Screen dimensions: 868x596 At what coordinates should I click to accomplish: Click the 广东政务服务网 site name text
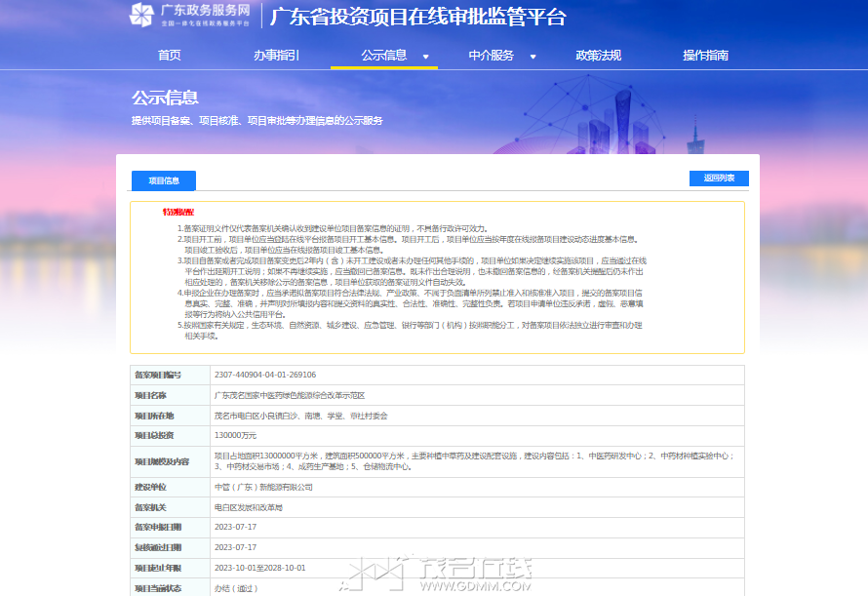[206, 10]
